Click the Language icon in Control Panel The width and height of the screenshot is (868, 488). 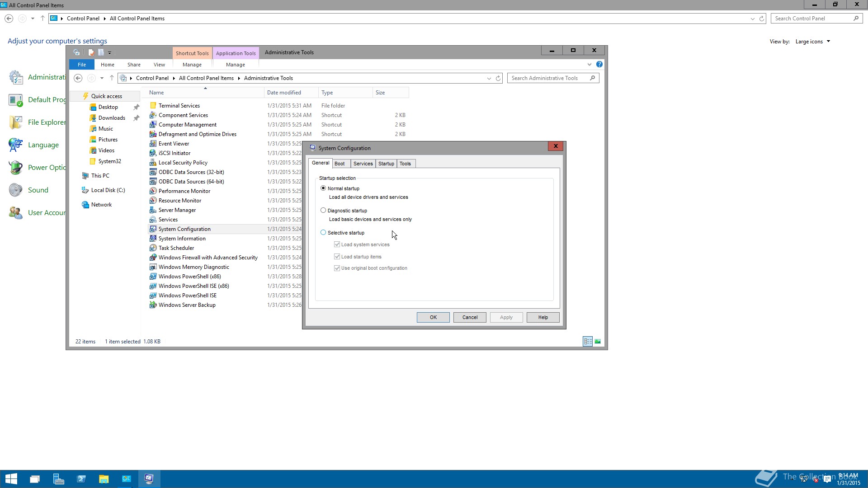click(x=15, y=145)
